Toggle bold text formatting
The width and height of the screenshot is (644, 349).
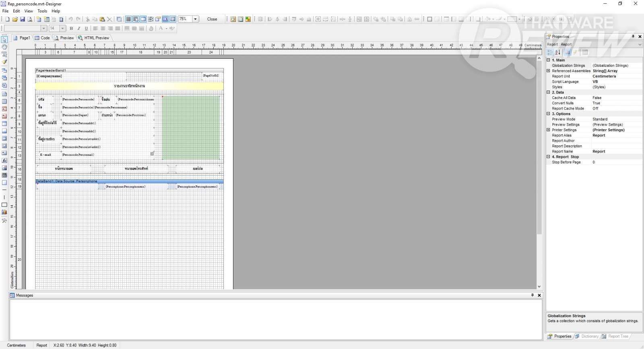tap(71, 29)
